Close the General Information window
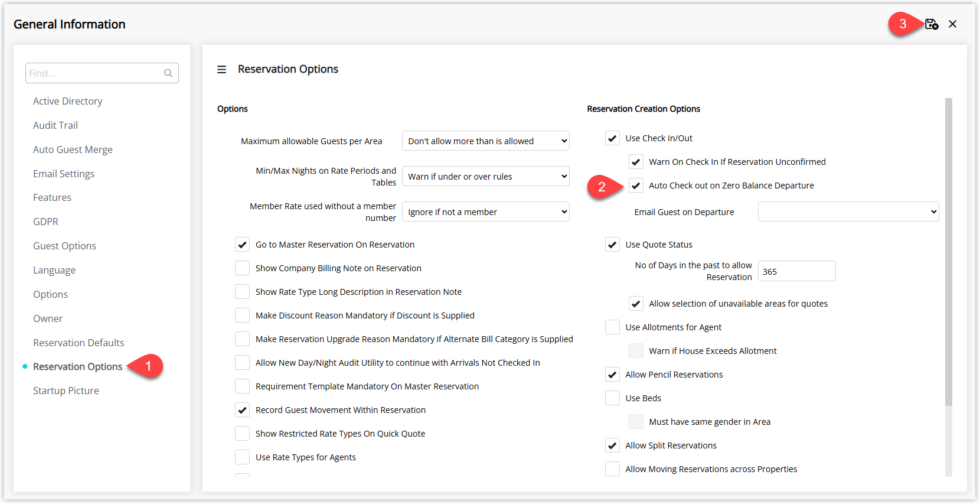This screenshot has width=980, height=504. pos(952,24)
